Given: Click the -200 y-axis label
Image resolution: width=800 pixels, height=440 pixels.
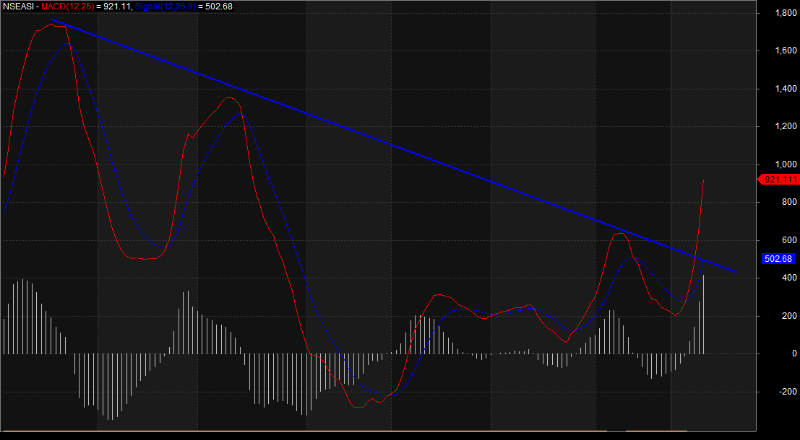Looking at the screenshot, I should 788,392.
